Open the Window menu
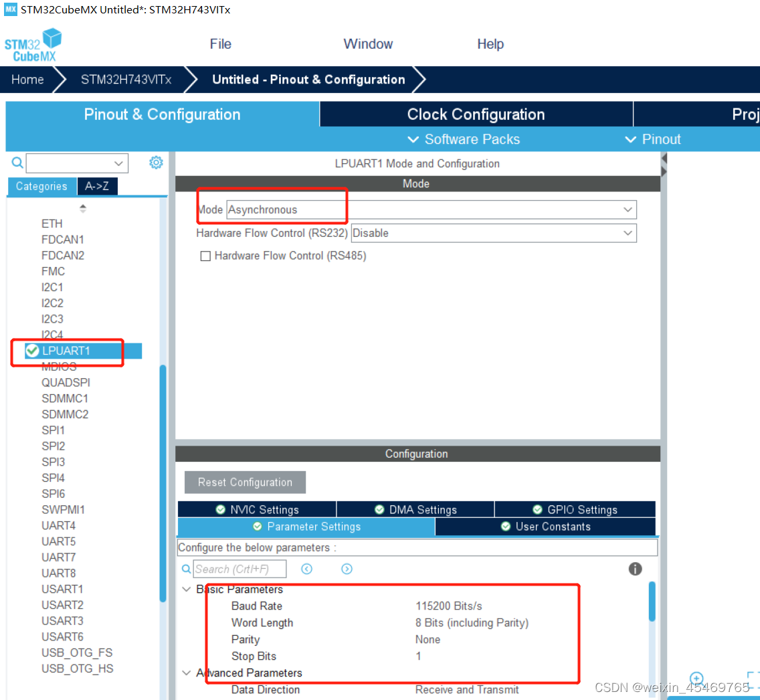 tap(368, 44)
